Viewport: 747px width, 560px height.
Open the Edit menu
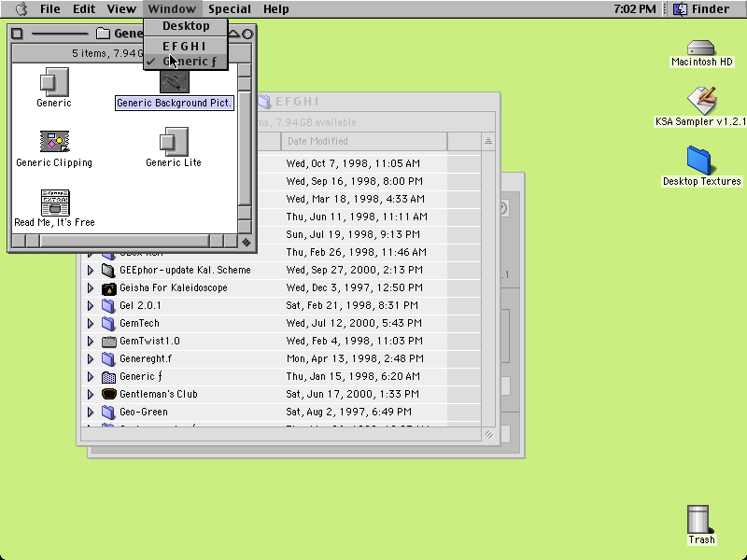coord(84,8)
